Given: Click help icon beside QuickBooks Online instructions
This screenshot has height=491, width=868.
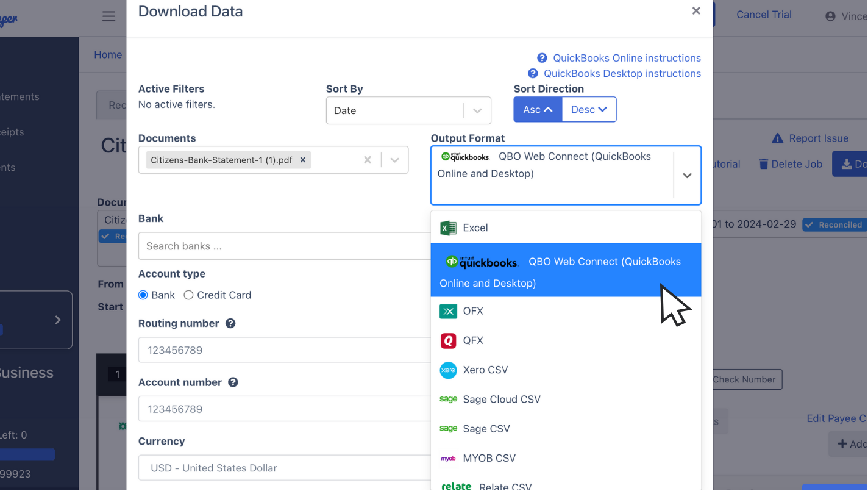Looking at the screenshot, I should [542, 58].
